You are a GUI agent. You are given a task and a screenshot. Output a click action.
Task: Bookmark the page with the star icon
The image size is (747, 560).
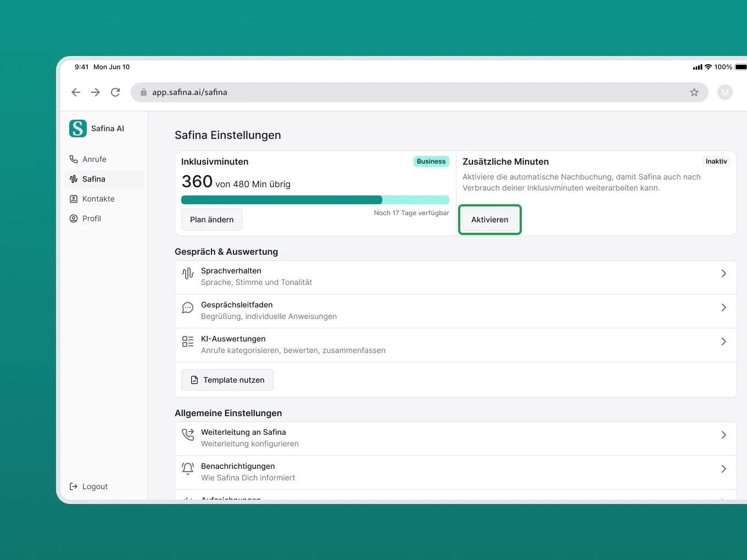coord(694,92)
